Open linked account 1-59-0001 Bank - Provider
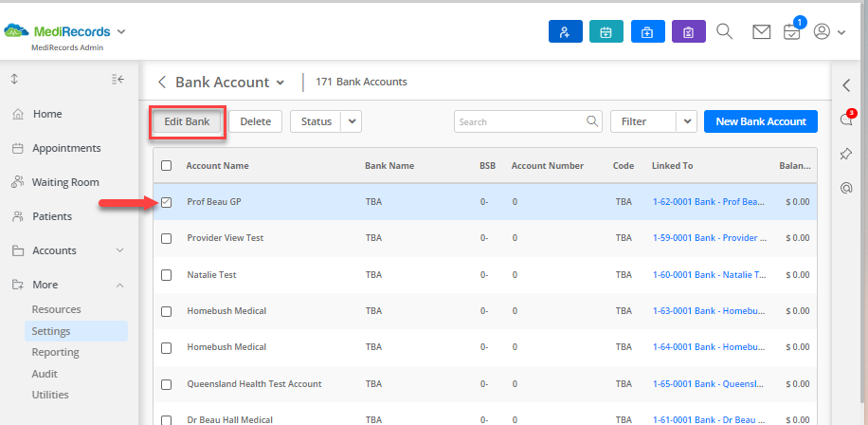The image size is (868, 425). click(710, 238)
